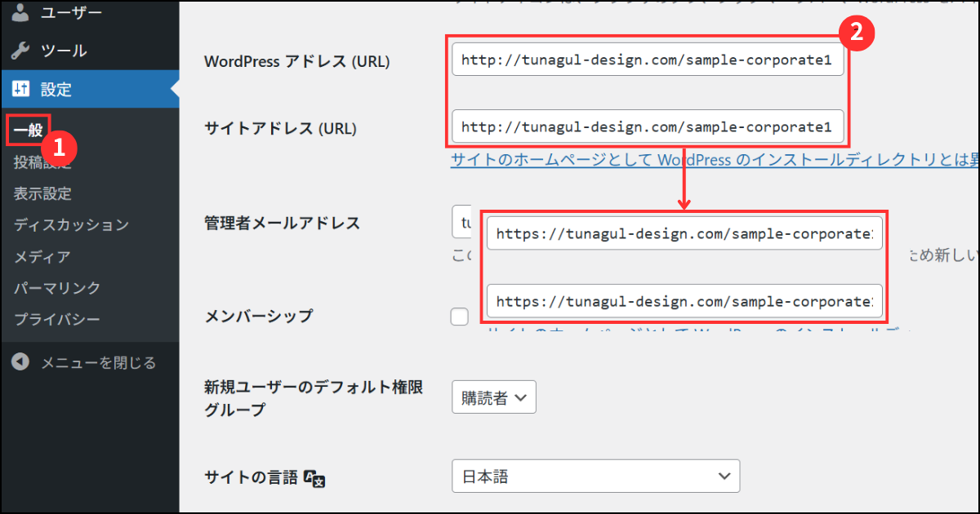This screenshot has height=514, width=980.
Task: Click the 管理者メールアドレス label
Action: coord(282,223)
